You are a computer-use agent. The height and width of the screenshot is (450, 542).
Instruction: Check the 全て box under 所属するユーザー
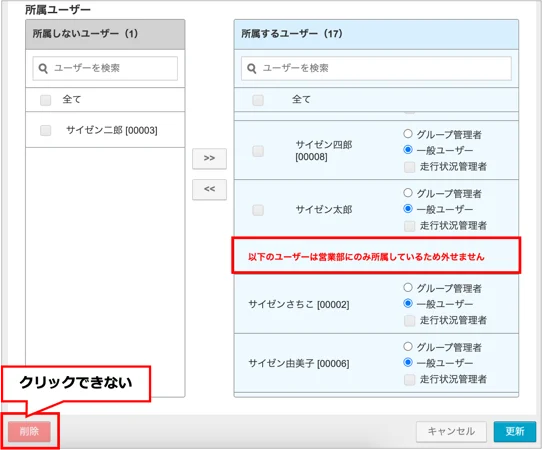point(258,100)
